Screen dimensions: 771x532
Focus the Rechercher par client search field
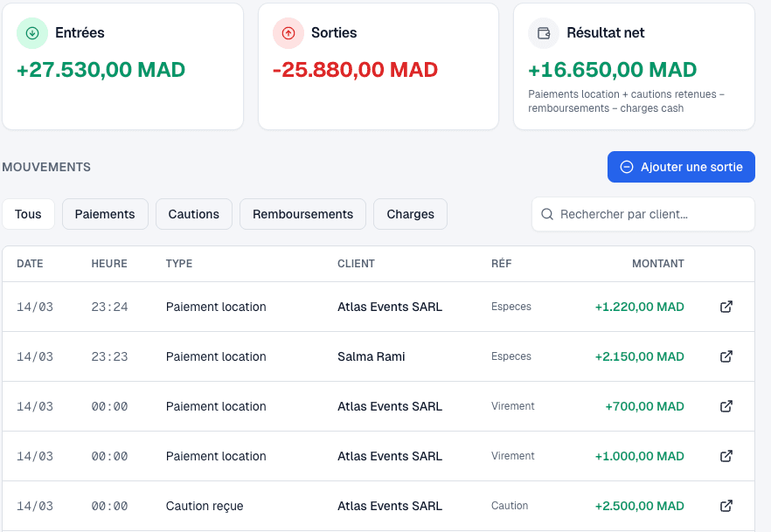[651, 214]
